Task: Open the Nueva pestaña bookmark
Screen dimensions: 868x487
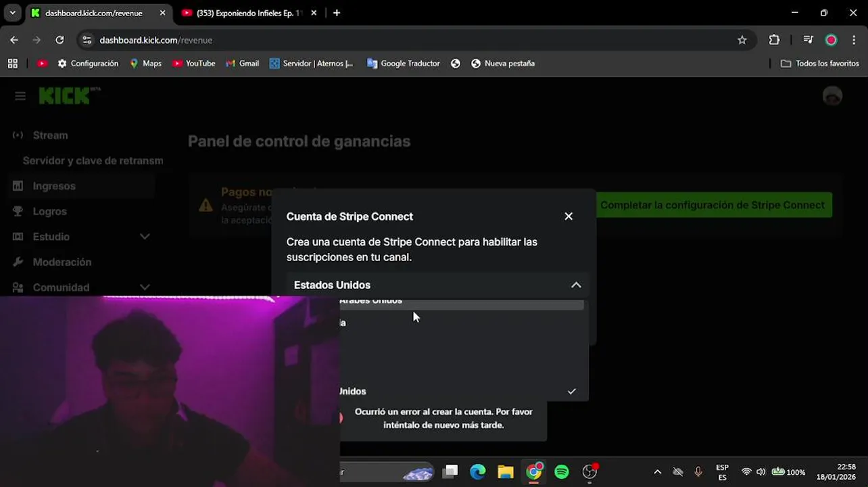Action: (502, 63)
